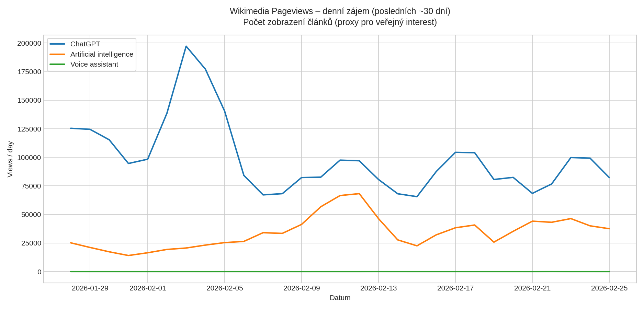Viewport: 644px width, 309px height.
Task: Click the flat green line at zero
Action: pos(309,271)
